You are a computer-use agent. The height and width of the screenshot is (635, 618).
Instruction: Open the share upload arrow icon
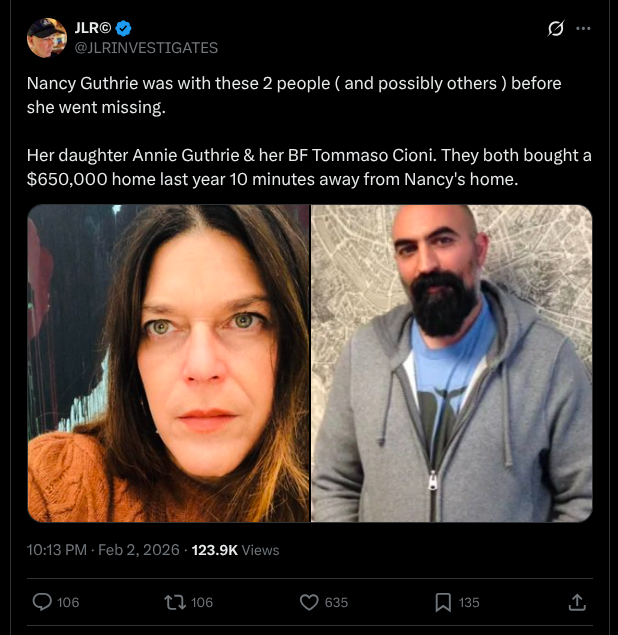577,602
